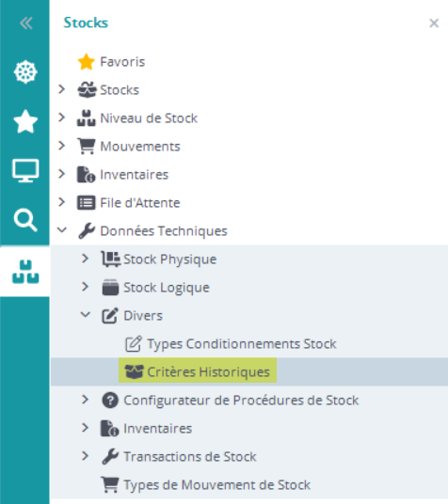Screen dimensions: 448x504
Task: Close the Stocks menu panel
Action: coord(434,24)
